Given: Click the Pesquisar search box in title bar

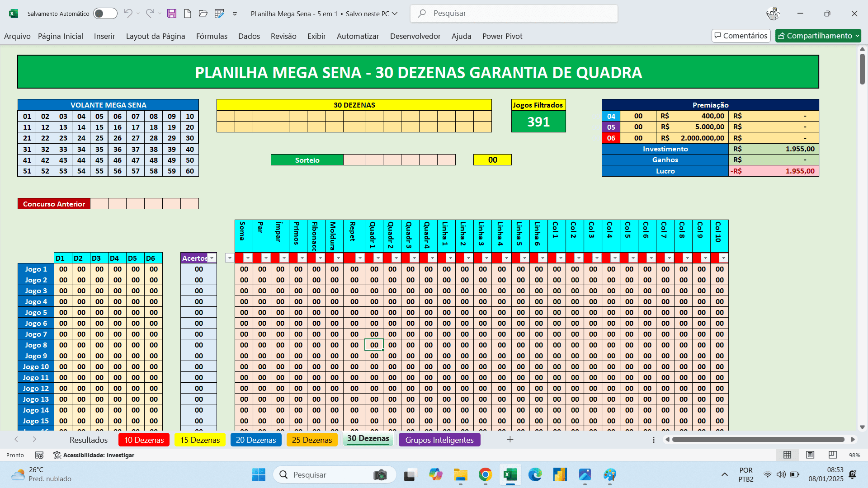Looking at the screenshot, I should 514,14.
